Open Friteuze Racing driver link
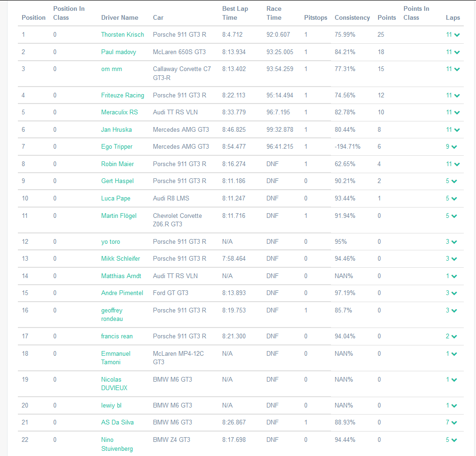This screenshot has height=456, width=476. (122, 96)
